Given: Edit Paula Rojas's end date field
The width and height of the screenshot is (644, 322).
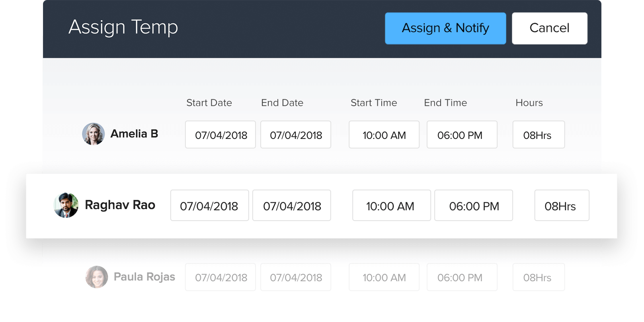Looking at the screenshot, I should click(296, 277).
